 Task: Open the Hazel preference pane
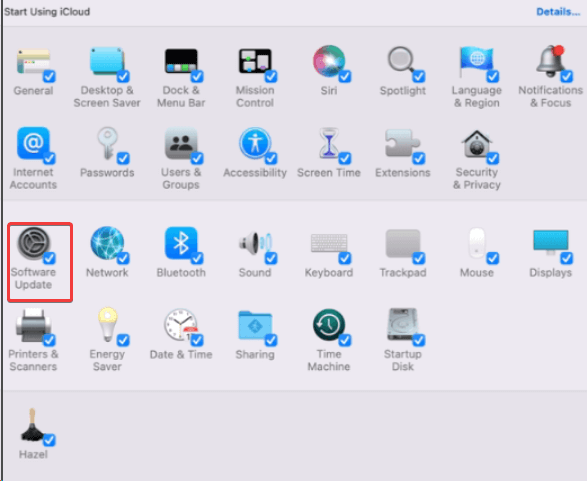(x=33, y=425)
